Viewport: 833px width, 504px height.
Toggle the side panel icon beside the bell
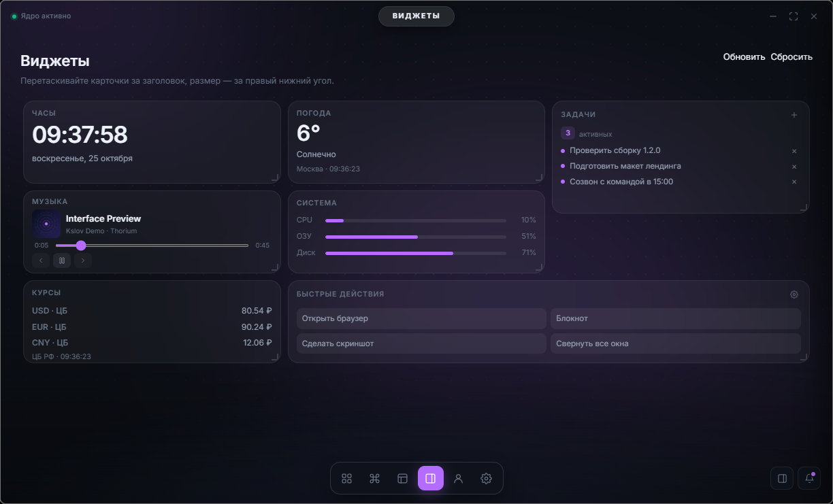[x=782, y=478]
